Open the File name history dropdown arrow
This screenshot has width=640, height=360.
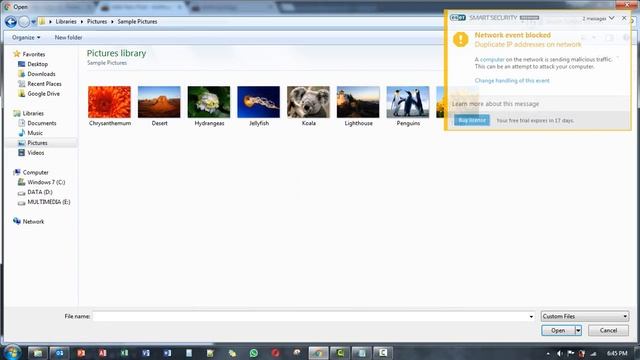(531, 316)
